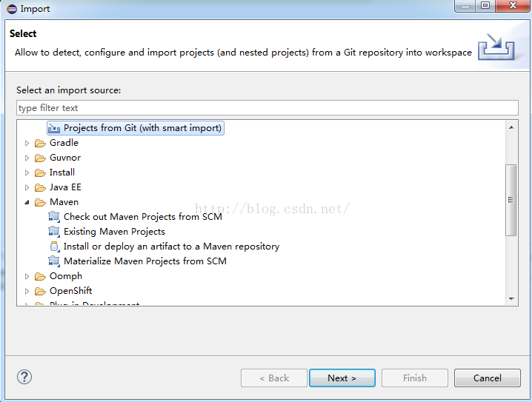Click the Oomph folder icon
The image size is (532, 402).
(40, 277)
